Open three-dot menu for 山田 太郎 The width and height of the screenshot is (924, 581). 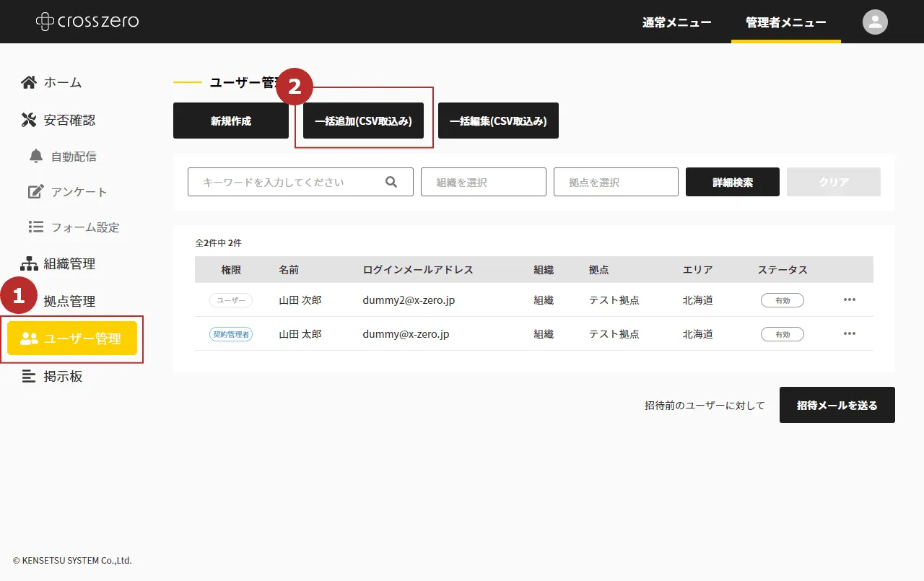tap(850, 333)
